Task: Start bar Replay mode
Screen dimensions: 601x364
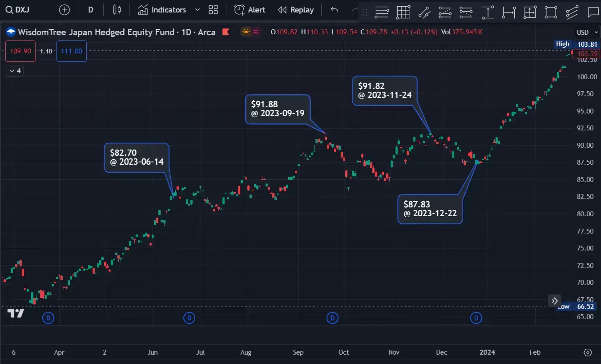Action: click(295, 10)
